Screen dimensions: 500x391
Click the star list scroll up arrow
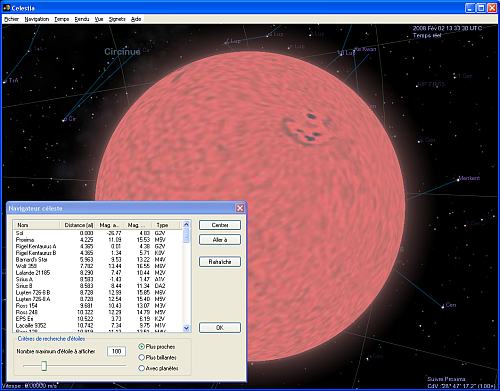[186, 224]
